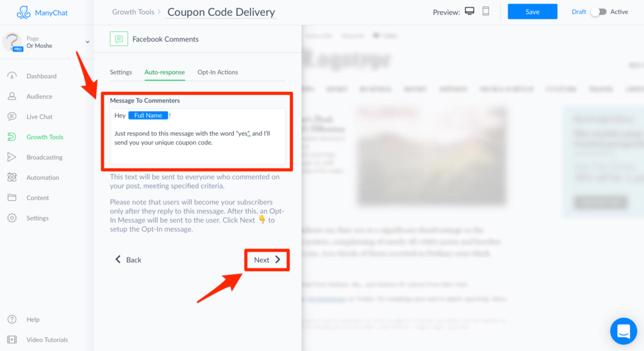Open the Video Tutorials icon
The width and height of the screenshot is (644, 351).
click(12, 340)
